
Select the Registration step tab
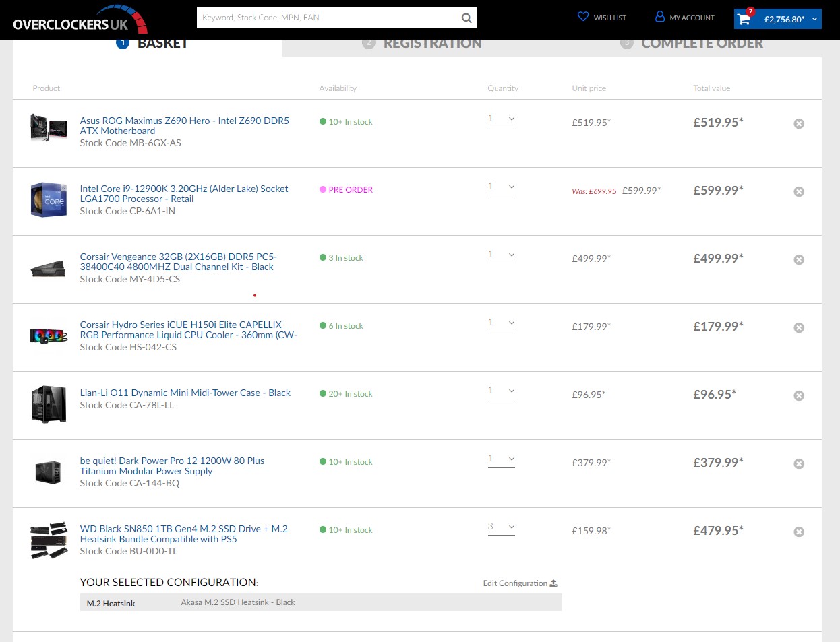click(421, 44)
